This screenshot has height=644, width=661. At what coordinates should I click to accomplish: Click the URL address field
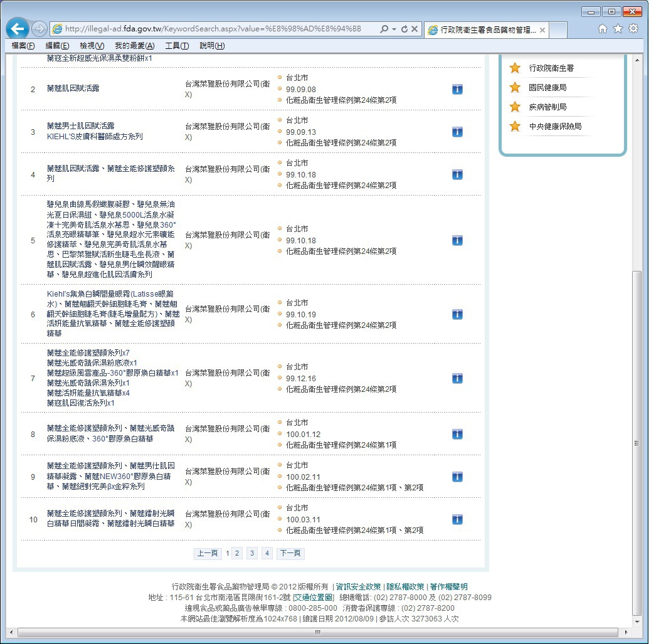[213, 29]
